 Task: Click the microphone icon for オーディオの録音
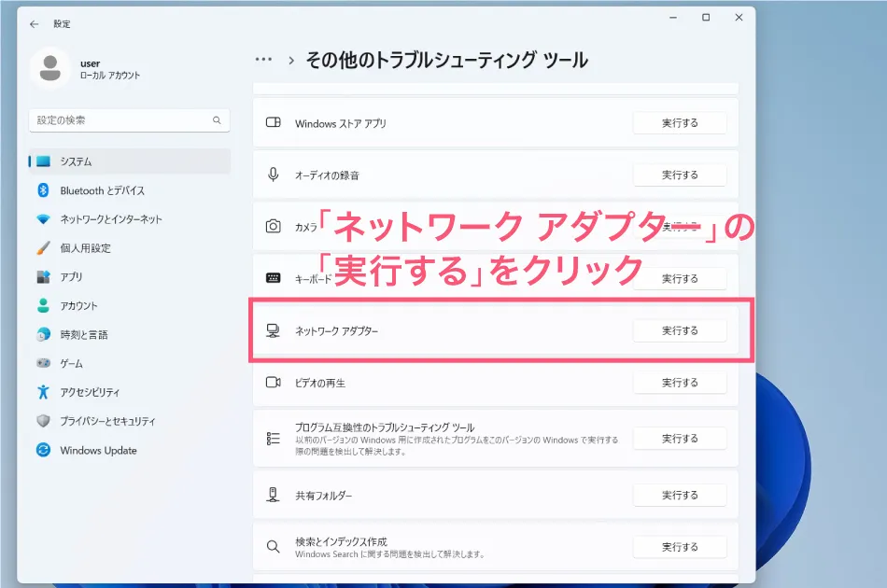pyautogui.click(x=272, y=175)
